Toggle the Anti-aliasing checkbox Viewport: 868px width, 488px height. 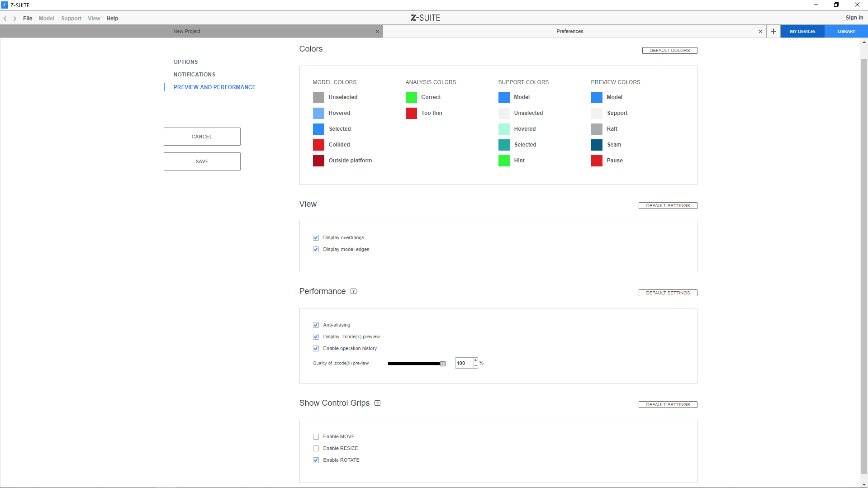point(316,325)
